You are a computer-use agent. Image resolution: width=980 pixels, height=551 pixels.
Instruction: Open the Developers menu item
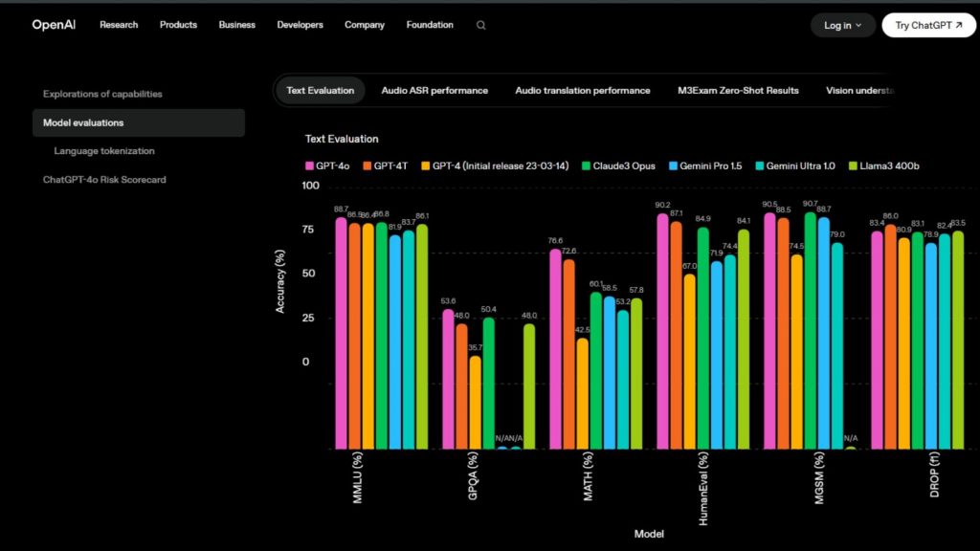click(300, 25)
